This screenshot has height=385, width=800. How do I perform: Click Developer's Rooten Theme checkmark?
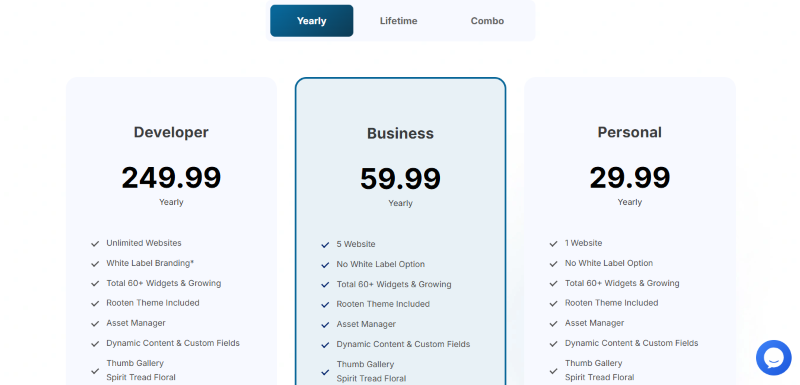click(95, 303)
